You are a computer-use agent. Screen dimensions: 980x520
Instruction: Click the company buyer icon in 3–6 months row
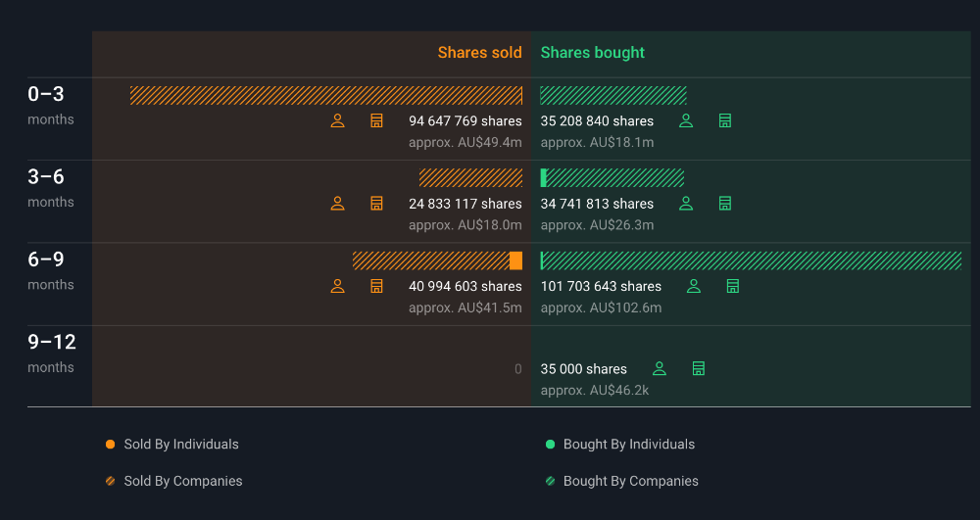pyautogui.click(x=725, y=204)
